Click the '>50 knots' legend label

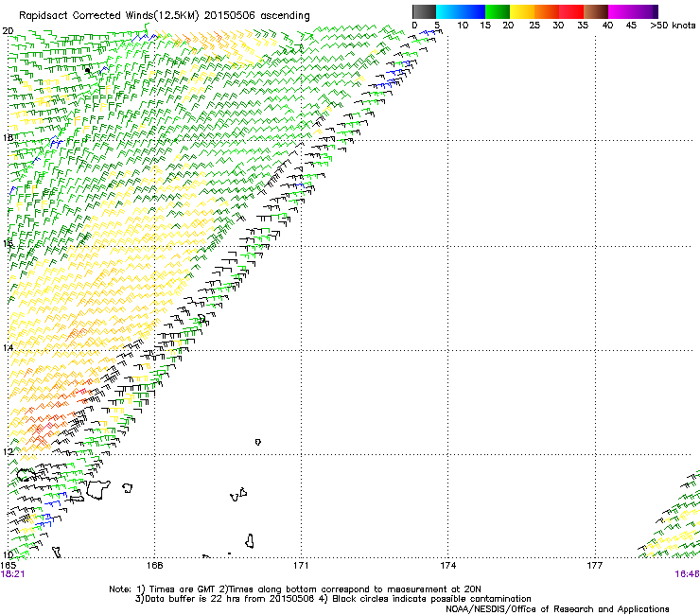(673, 26)
